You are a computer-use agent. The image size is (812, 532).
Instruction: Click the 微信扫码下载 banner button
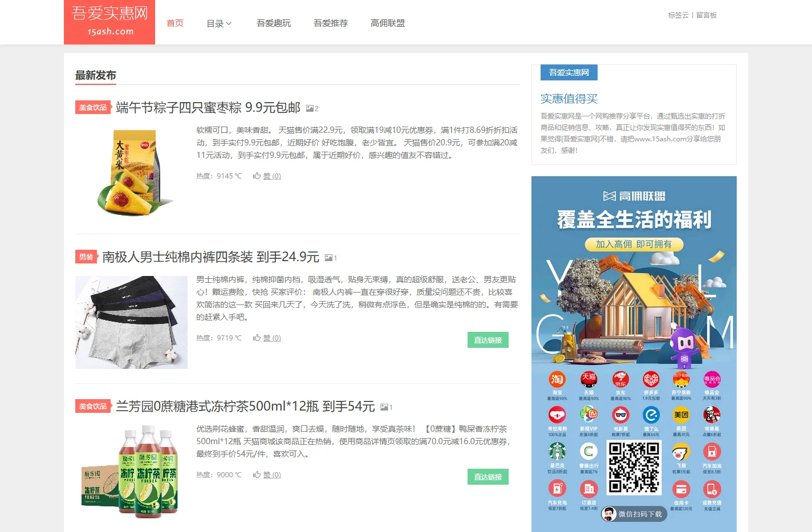click(634, 514)
